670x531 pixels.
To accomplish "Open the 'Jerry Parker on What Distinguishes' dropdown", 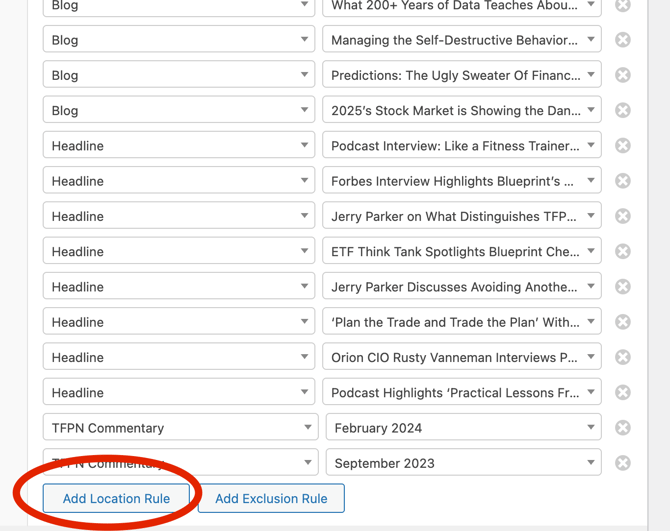I will (461, 216).
